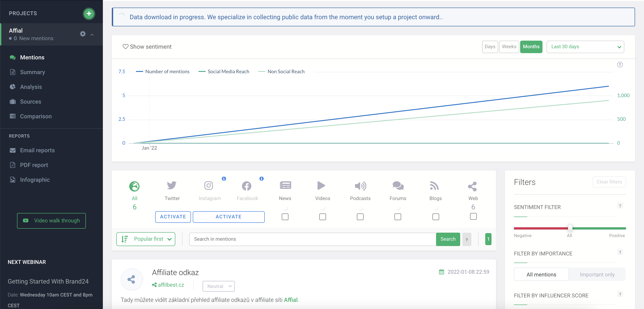Select All mentions importance filter
The image size is (644, 309).
pos(541,275)
